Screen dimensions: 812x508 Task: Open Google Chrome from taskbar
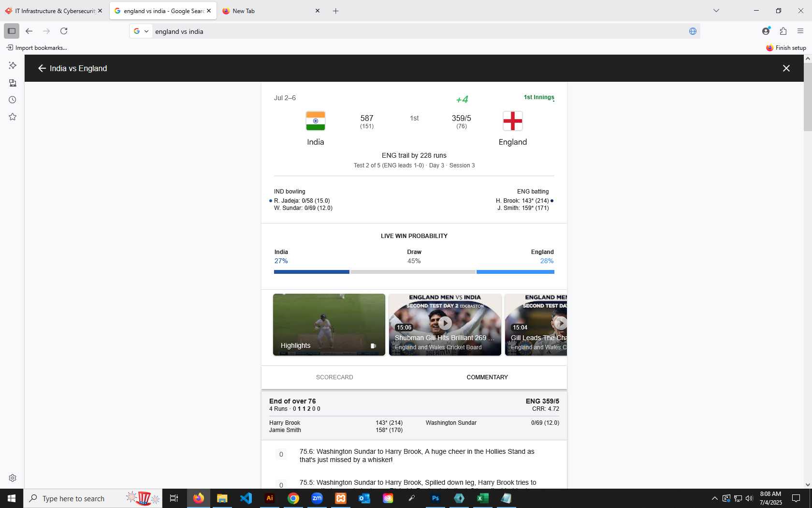[x=293, y=498]
